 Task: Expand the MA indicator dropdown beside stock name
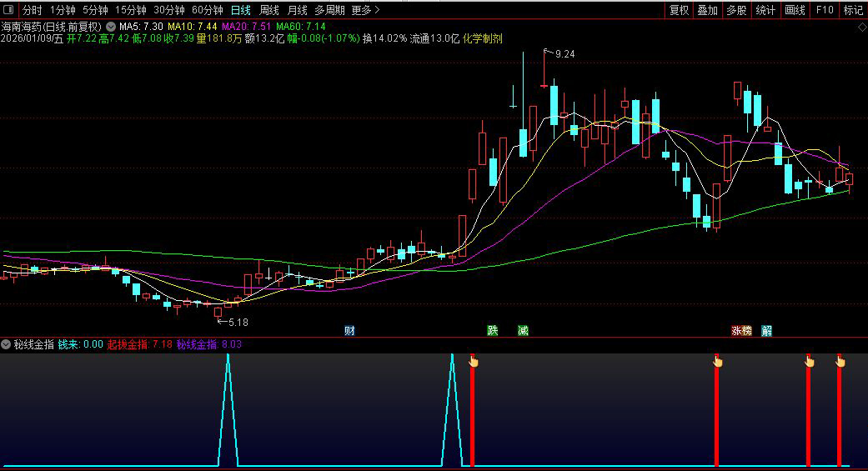(111, 27)
